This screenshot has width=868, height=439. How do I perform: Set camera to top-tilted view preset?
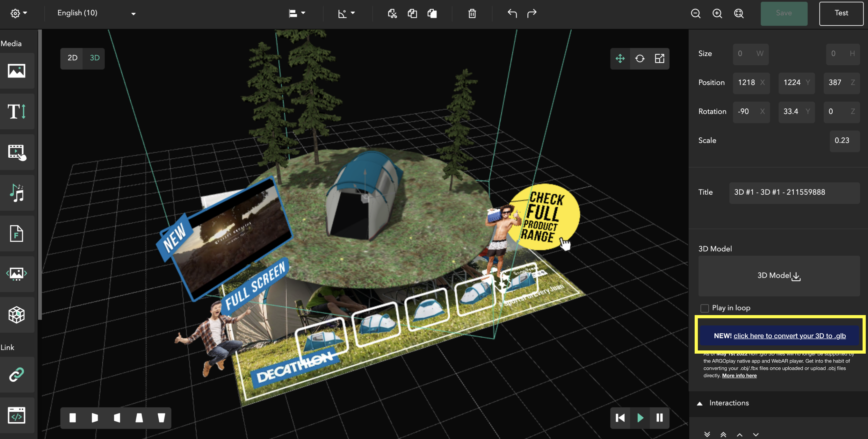click(x=139, y=418)
